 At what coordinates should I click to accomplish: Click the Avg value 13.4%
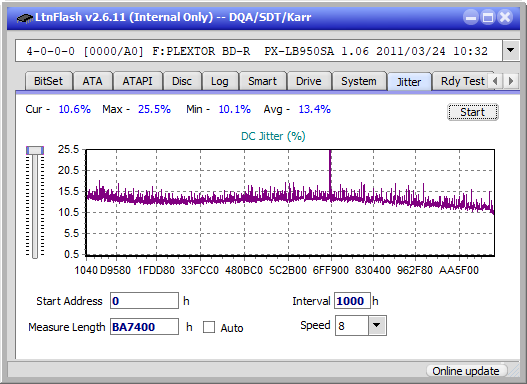pos(315,109)
